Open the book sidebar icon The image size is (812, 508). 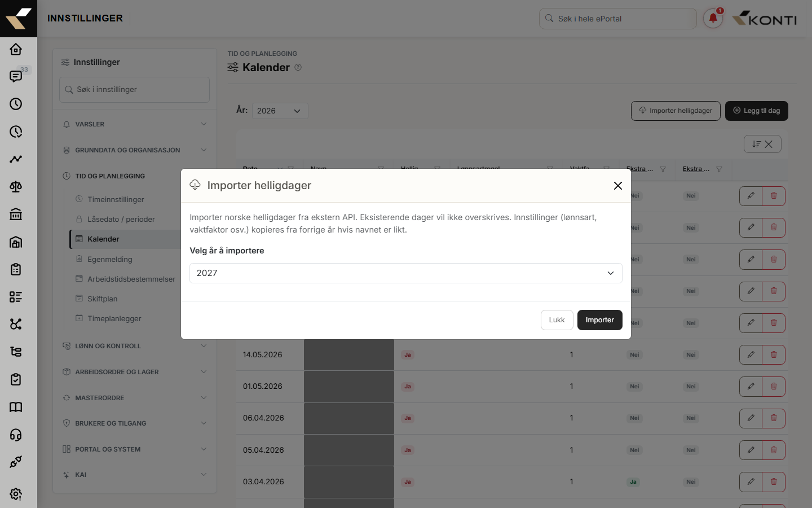[x=16, y=407]
